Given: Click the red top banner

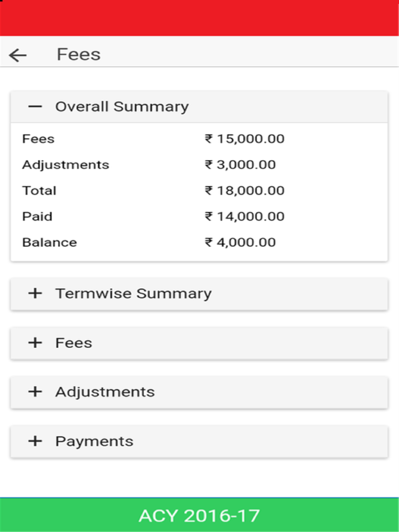Looking at the screenshot, I should tap(199, 18).
